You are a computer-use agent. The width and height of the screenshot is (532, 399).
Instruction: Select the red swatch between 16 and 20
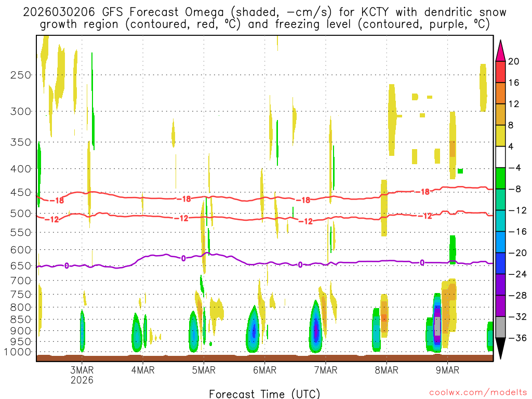[x=501, y=72]
